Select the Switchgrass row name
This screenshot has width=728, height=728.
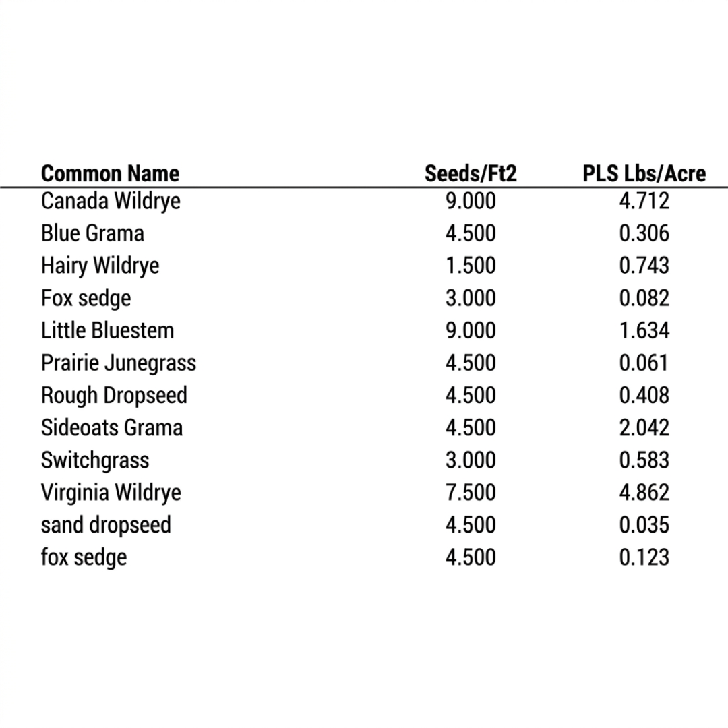coord(95,460)
